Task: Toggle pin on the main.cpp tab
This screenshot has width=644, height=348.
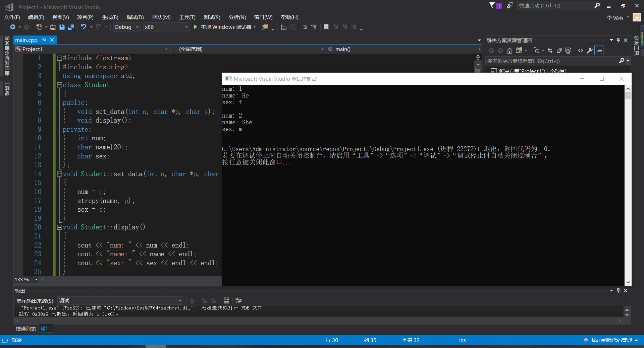Action: (44, 40)
